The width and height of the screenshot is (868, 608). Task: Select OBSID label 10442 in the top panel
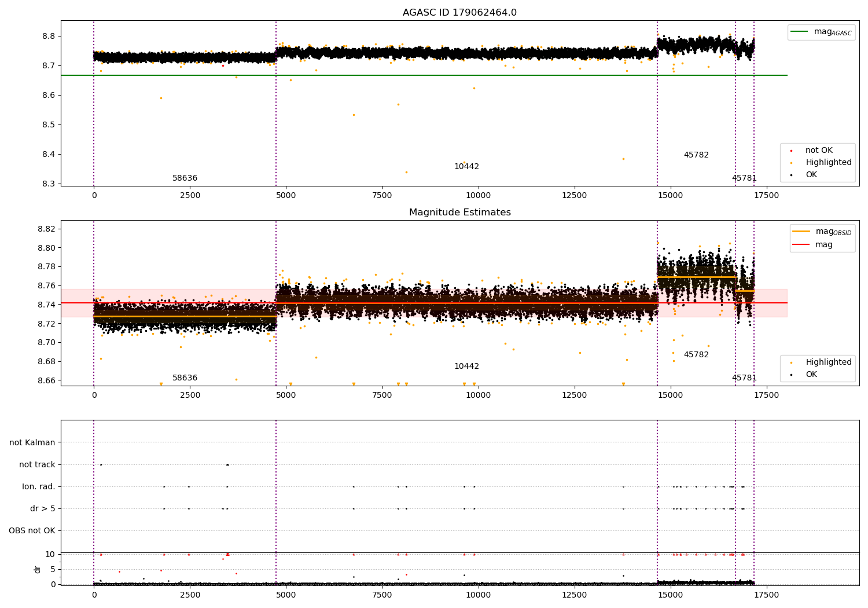click(x=466, y=167)
